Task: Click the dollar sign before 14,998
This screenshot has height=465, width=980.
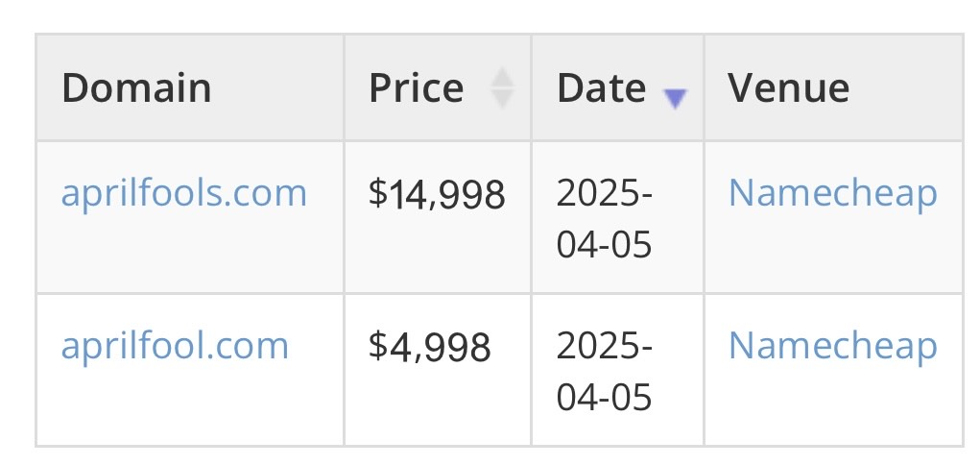Action: point(377,195)
